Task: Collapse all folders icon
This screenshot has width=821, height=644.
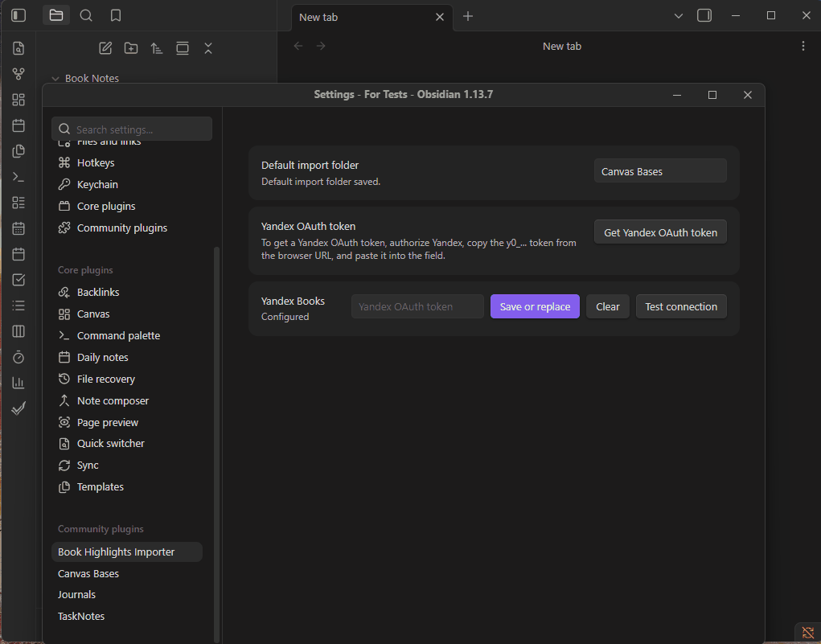Action: pos(208,48)
